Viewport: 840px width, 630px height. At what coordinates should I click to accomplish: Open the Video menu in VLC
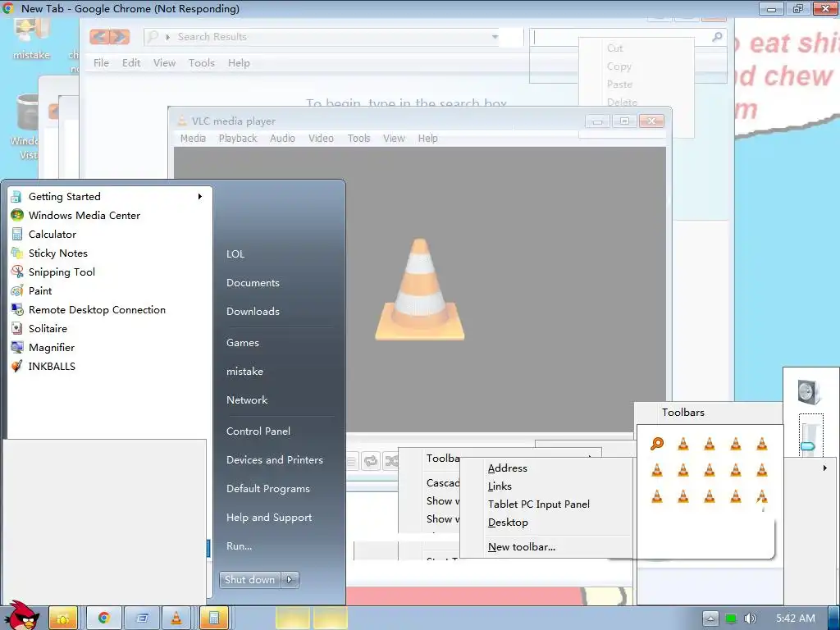point(321,138)
